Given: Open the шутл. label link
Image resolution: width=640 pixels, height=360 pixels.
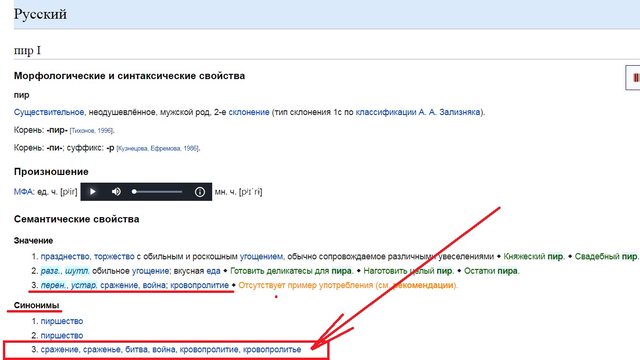Looking at the screenshot, I should [76, 271].
